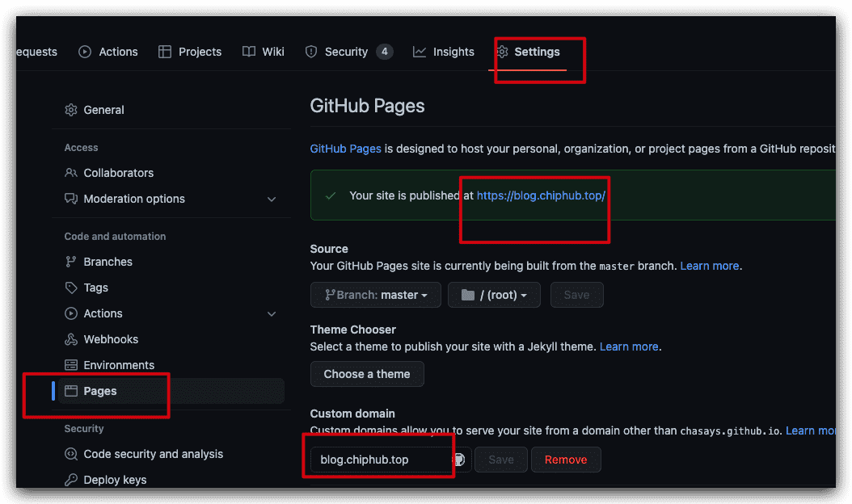Click the General gear icon in sidebar
The height and width of the screenshot is (504, 852).
click(71, 110)
